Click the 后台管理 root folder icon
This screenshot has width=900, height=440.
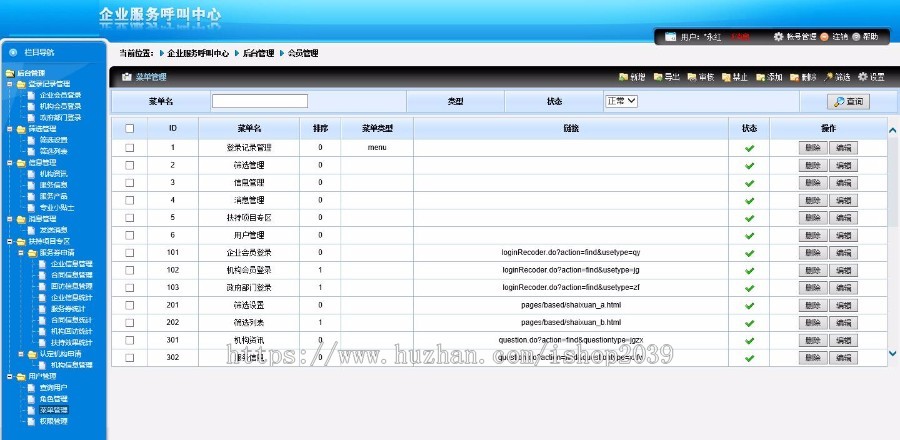pos(10,73)
